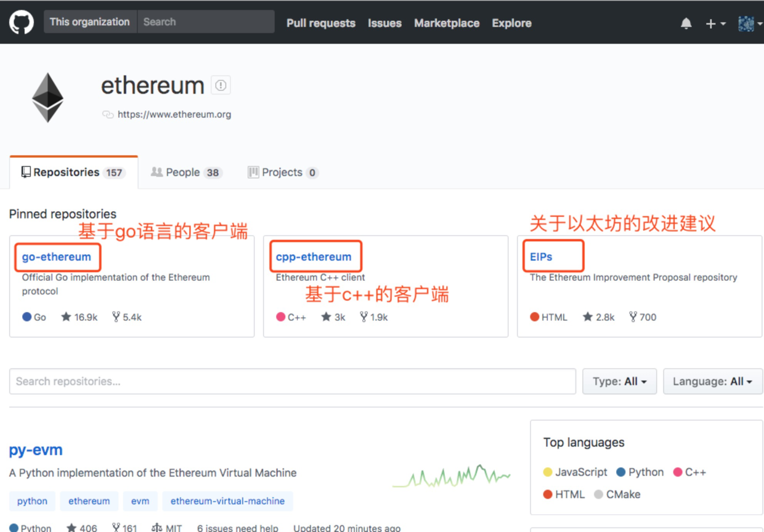The width and height of the screenshot is (764, 532).
Task: Click the 157 repositories counter badge
Action: click(x=114, y=173)
